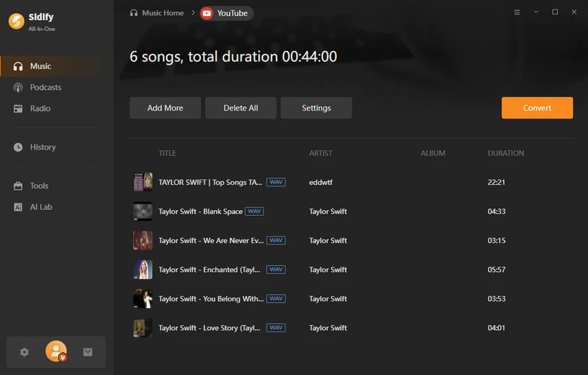Click WAV badge on Blank Space row
The image size is (588, 375).
tap(254, 211)
